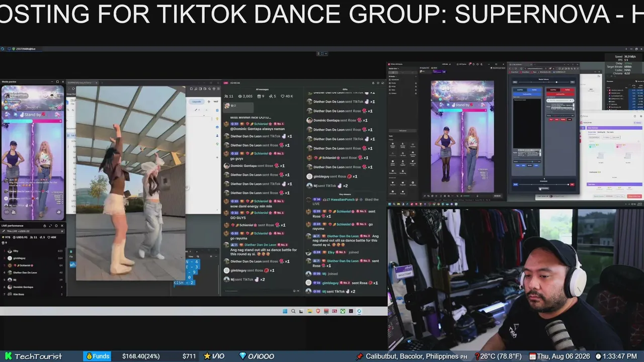
Task: Click the red button in the Ranking app footer
Action: 635,196
